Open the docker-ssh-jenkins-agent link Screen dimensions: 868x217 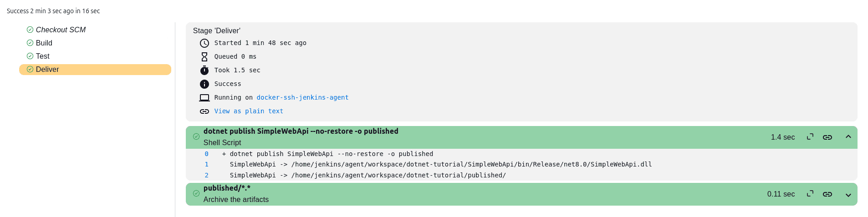tap(302, 97)
